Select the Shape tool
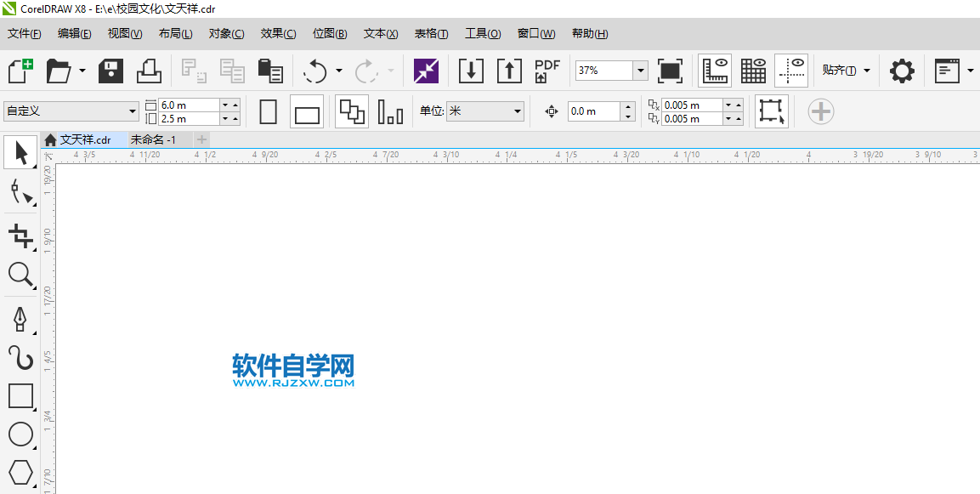The height and width of the screenshot is (494, 980). click(x=20, y=193)
